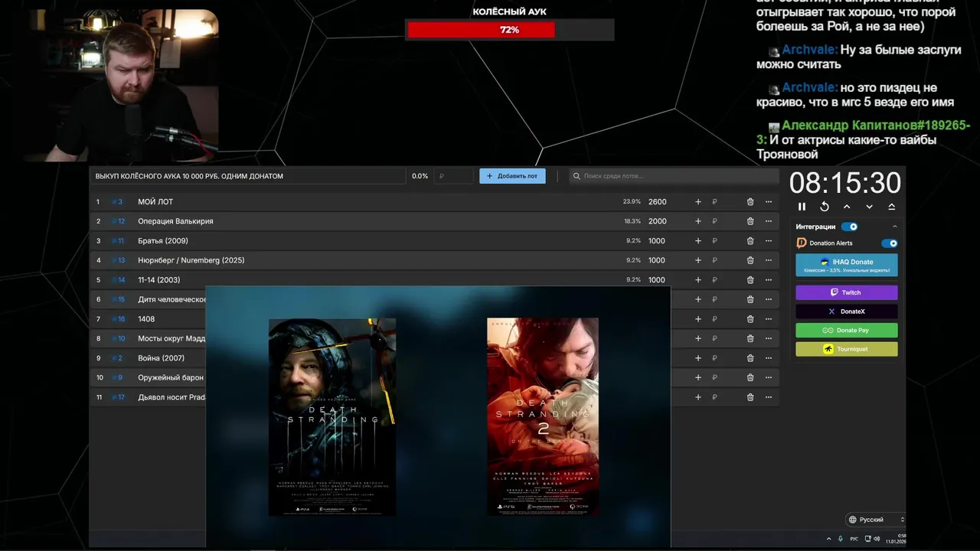Delete the Война (2007) lot
The width and height of the screenshot is (980, 551).
click(750, 358)
